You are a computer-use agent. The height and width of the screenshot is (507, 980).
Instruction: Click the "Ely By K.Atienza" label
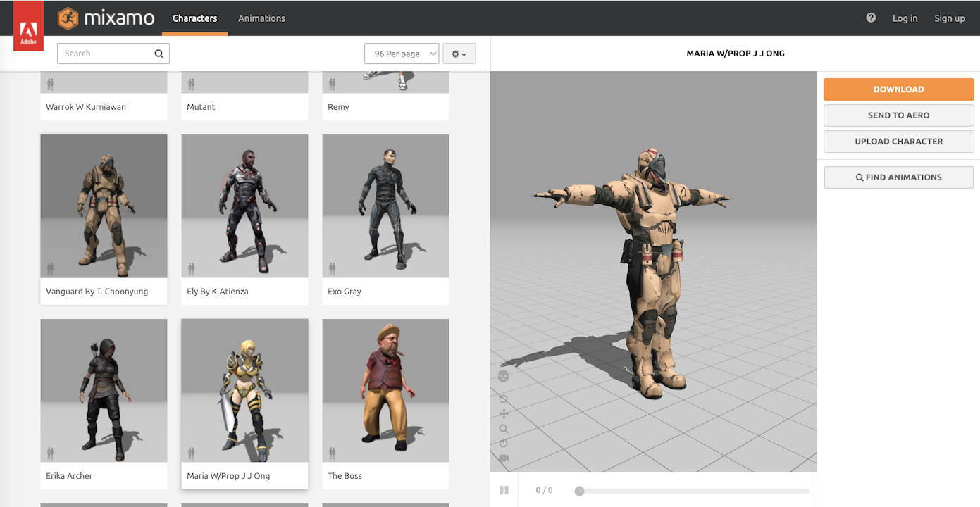click(218, 292)
